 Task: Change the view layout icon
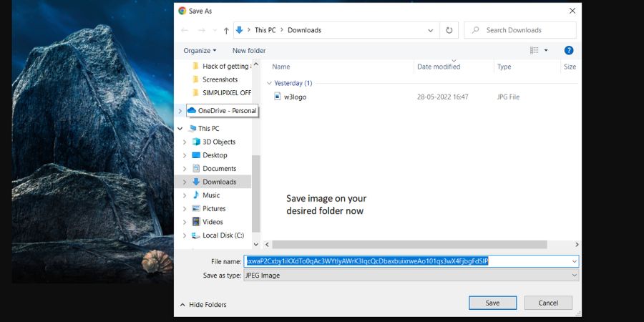pyautogui.click(x=534, y=51)
